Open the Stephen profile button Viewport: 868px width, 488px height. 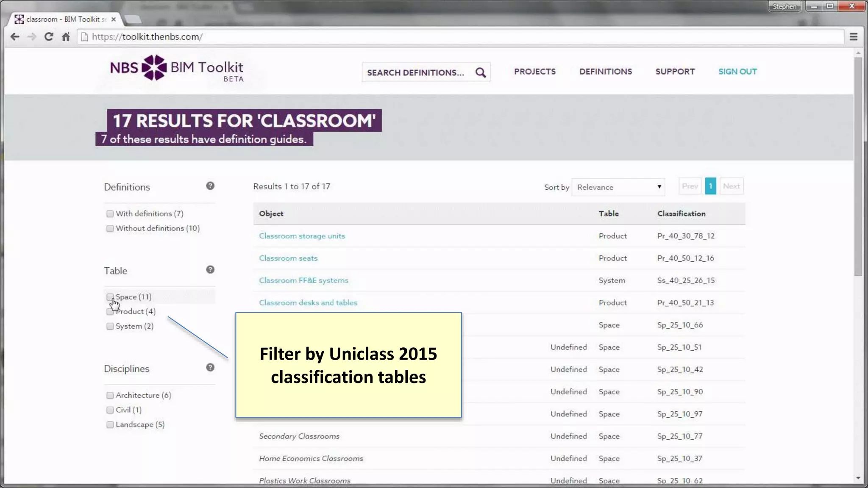tap(785, 6)
